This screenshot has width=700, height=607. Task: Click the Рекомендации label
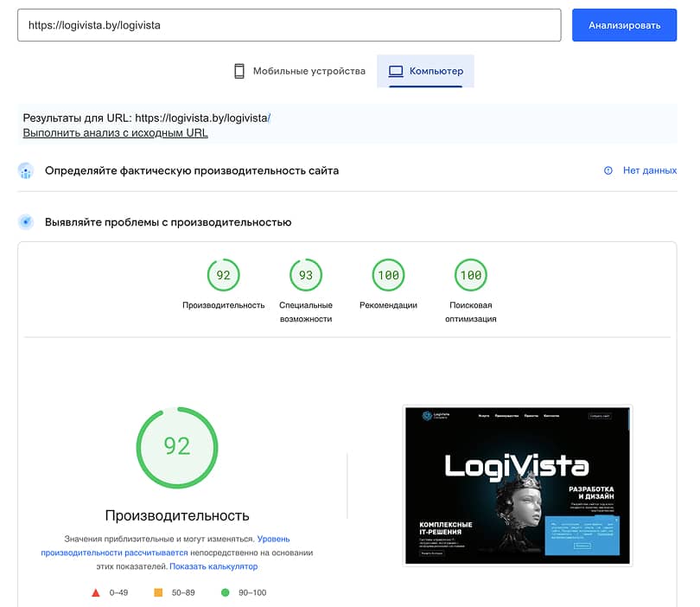[x=388, y=305]
